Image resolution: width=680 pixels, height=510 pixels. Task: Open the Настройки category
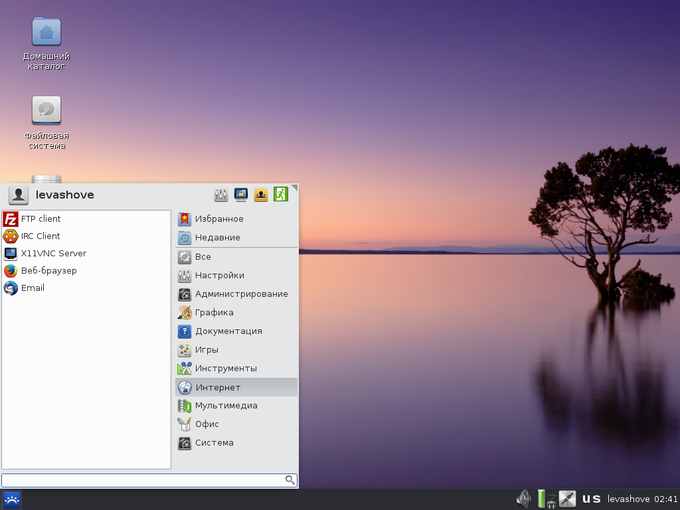[236, 275]
